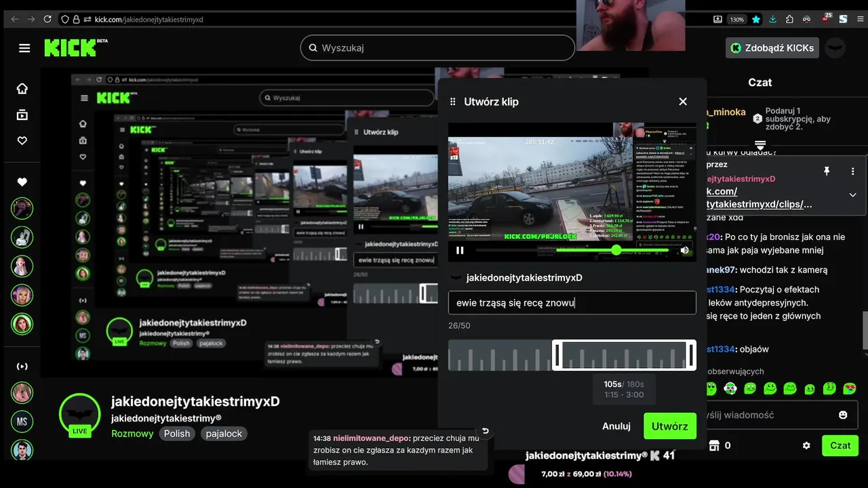Open the chat shop icon
The width and height of the screenshot is (868, 488).
[713, 445]
